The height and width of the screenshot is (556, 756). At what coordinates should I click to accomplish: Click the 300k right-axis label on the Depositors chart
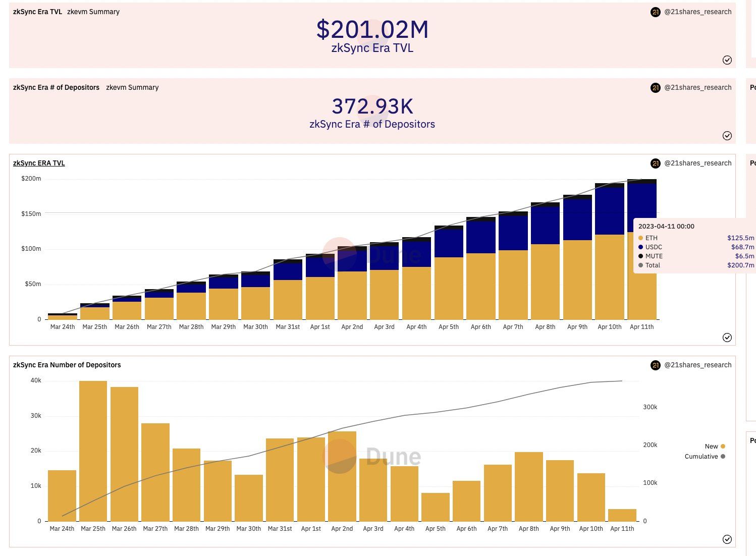650,407
